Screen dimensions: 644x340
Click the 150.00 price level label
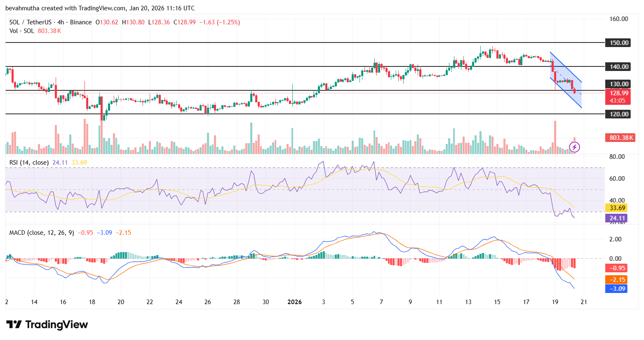tap(618, 42)
